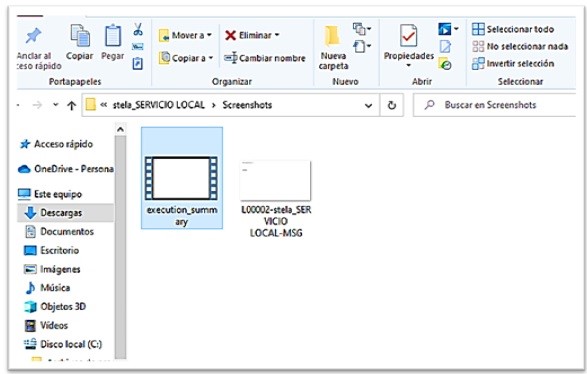The image size is (587, 374).
Task: Click No seleccionar nada
Action: click(520, 46)
